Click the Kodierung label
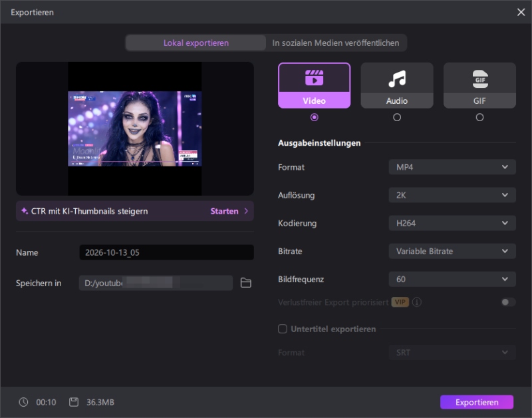Viewport: 532px width, 418px height. click(x=297, y=223)
